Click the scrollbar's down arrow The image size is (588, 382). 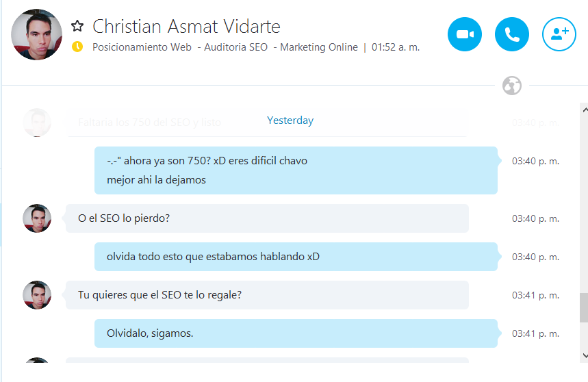[583, 356]
